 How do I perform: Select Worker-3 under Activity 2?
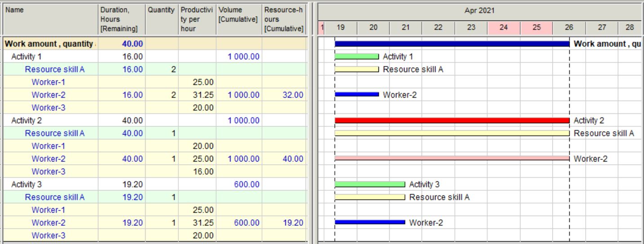(48, 171)
